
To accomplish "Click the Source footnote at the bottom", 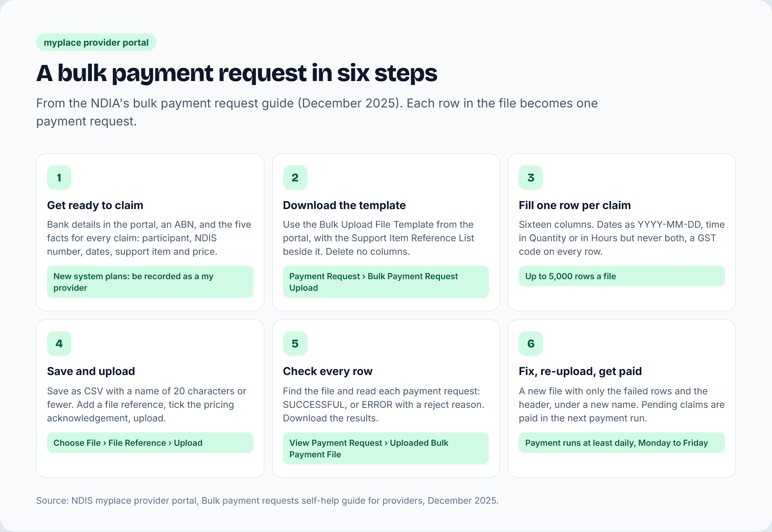I will 267,501.
